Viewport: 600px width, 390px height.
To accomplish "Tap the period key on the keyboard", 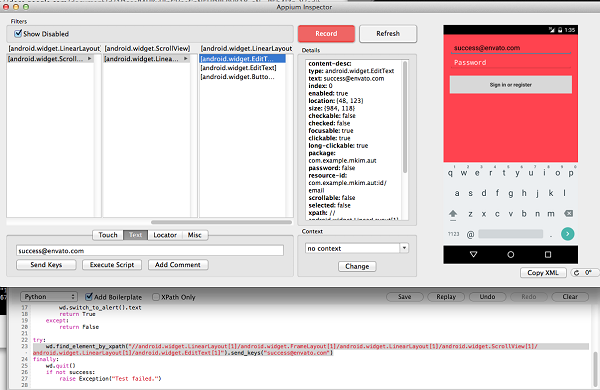I will pyautogui.click(x=551, y=235).
